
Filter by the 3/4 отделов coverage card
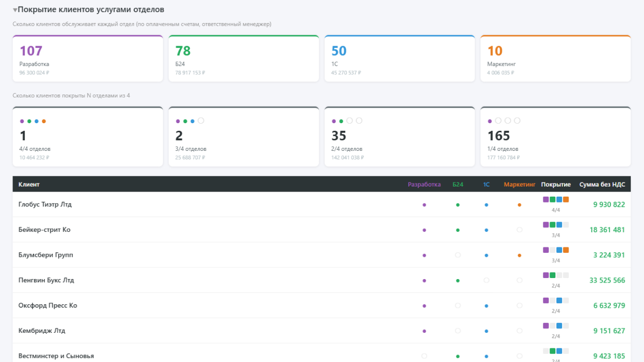(244, 137)
